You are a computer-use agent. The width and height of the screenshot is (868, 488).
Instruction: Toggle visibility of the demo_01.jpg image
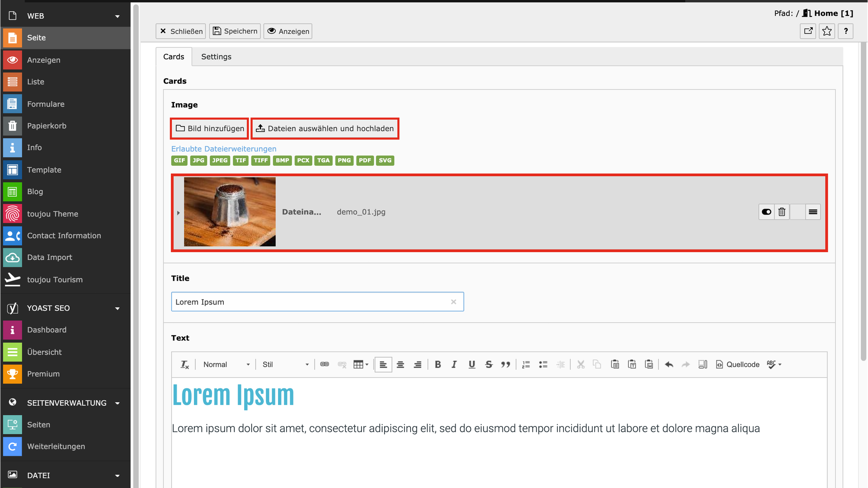click(x=766, y=212)
